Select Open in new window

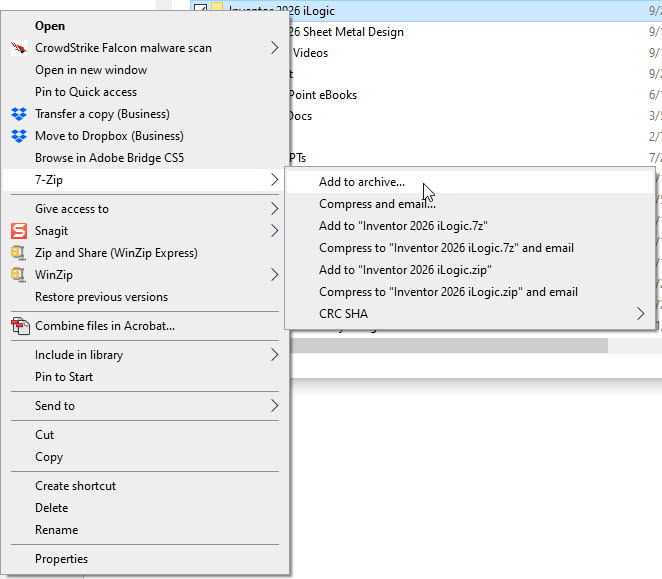point(146,70)
